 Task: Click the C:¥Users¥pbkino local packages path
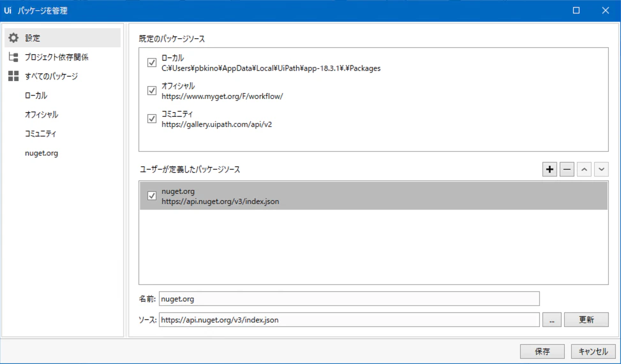click(x=271, y=68)
